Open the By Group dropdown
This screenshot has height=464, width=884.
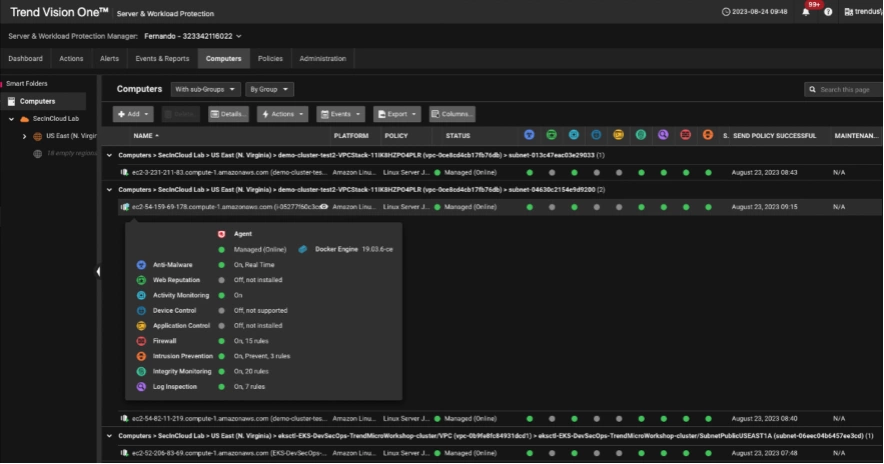click(x=270, y=89)
